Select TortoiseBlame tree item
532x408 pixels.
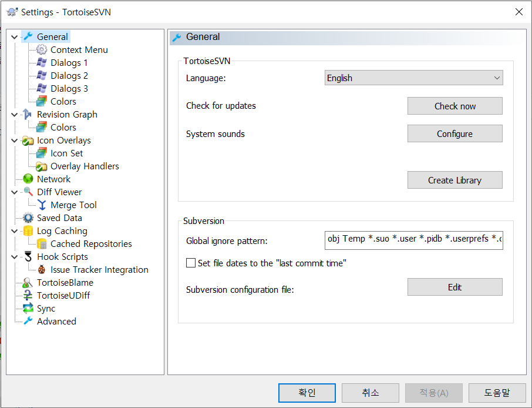(x=65, y=282)
